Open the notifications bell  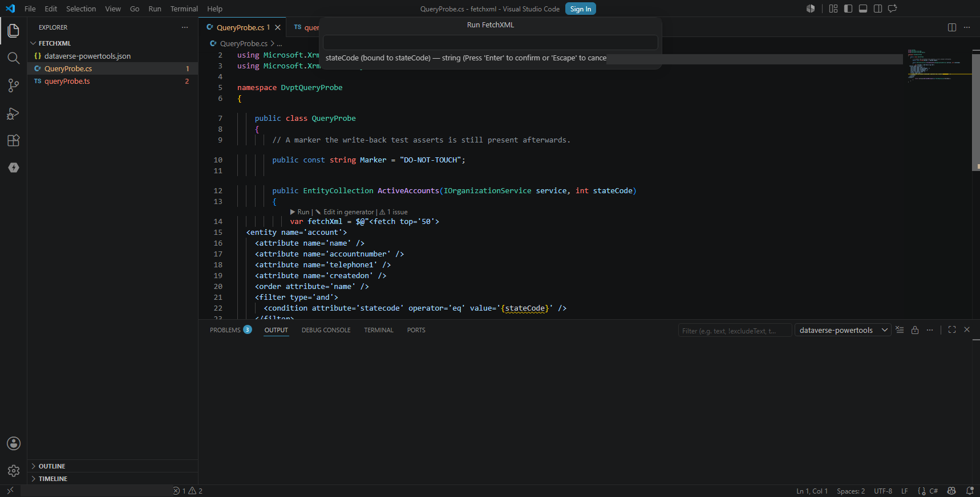point(970,491)
